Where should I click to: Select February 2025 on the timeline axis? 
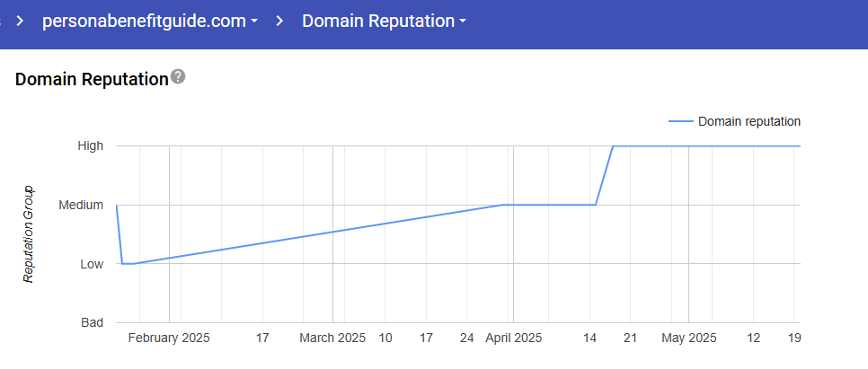(169, 338)
